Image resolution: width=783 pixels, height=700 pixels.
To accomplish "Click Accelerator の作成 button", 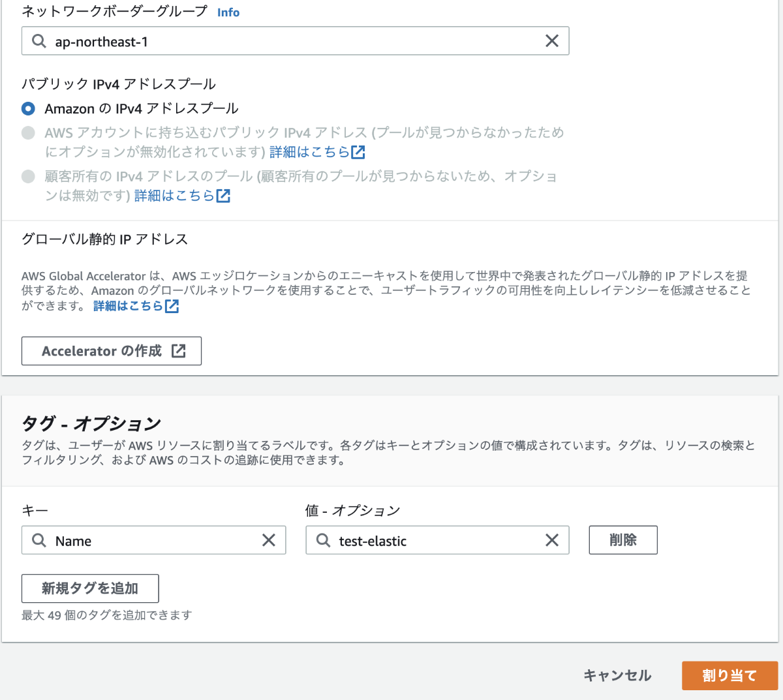I will [111, 351].
